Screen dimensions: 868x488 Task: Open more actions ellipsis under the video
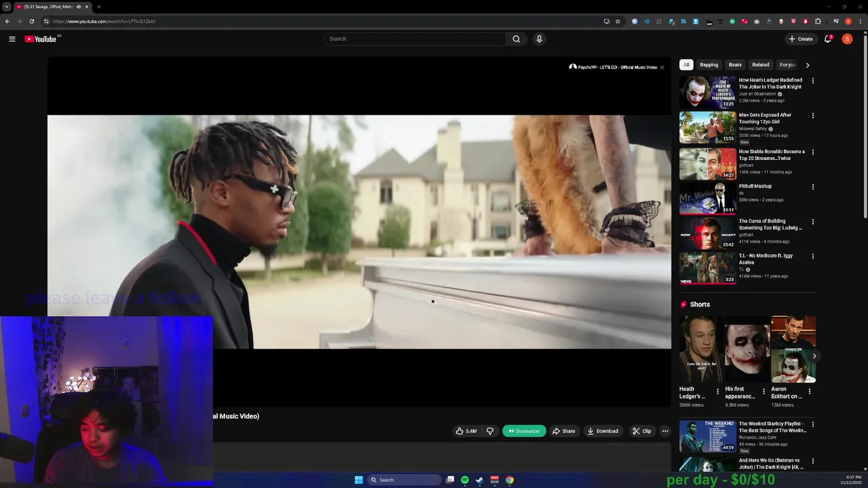[x=665, y=431]
